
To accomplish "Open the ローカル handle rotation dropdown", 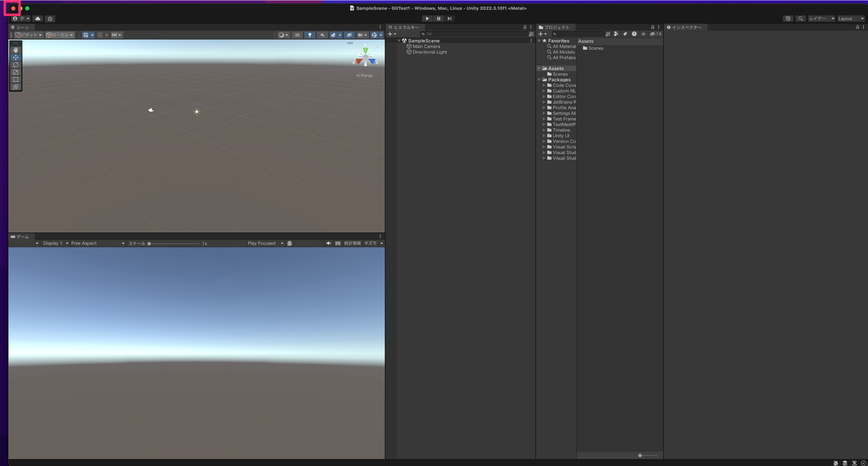I will 60,35.
